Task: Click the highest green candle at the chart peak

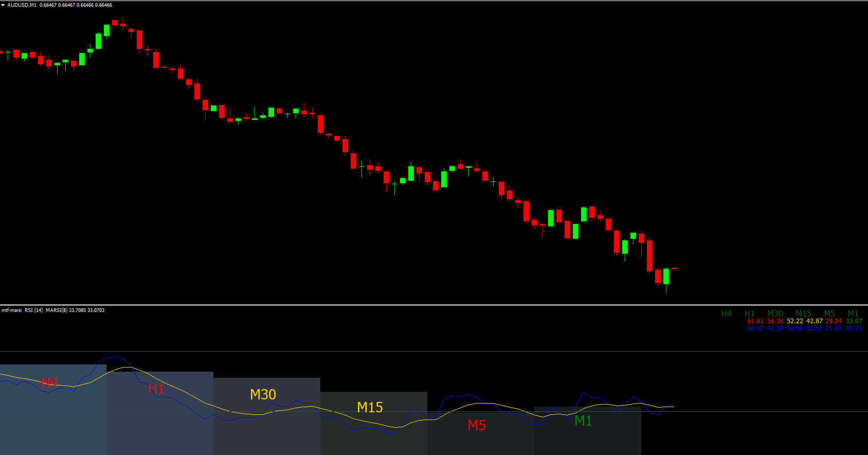Action: [107, 30]
